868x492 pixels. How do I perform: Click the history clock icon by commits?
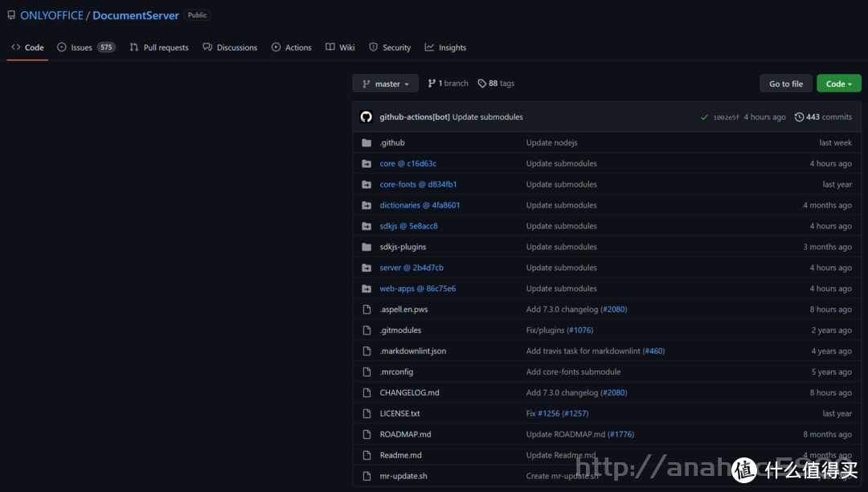pyautogui.click(x=799, y=117)
